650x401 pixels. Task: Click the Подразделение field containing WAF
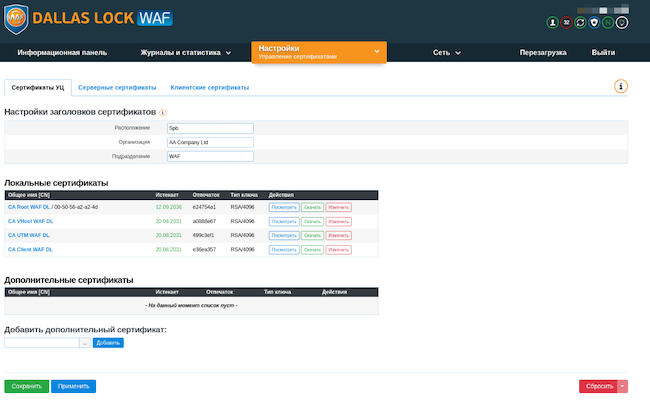[x=210, y=156]
